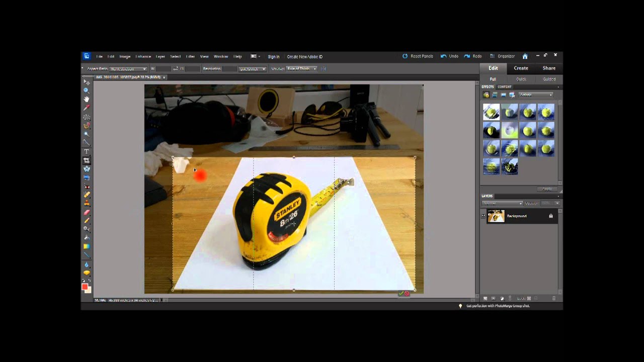644x362 pixels.
Task: Click Create New Adobe ID link
Action: point(305,56)
